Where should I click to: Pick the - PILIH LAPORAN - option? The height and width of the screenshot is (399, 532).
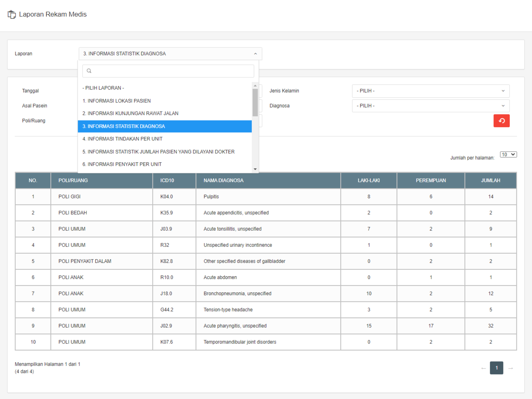pos(103,88)
